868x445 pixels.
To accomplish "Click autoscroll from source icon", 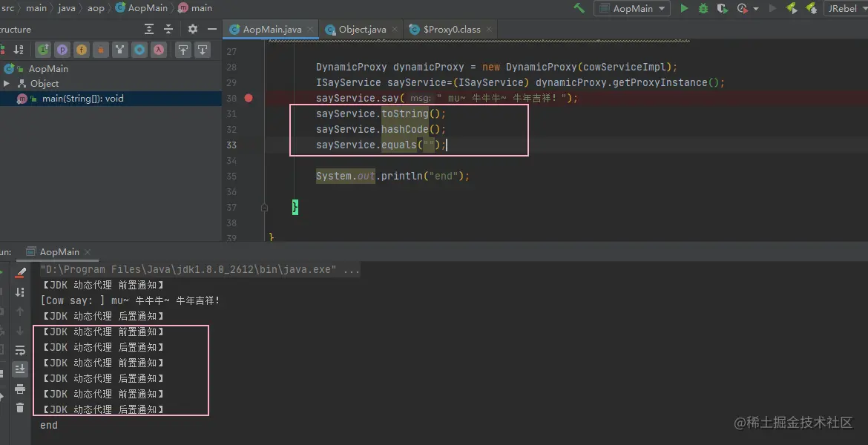I will tap(203, 50).
